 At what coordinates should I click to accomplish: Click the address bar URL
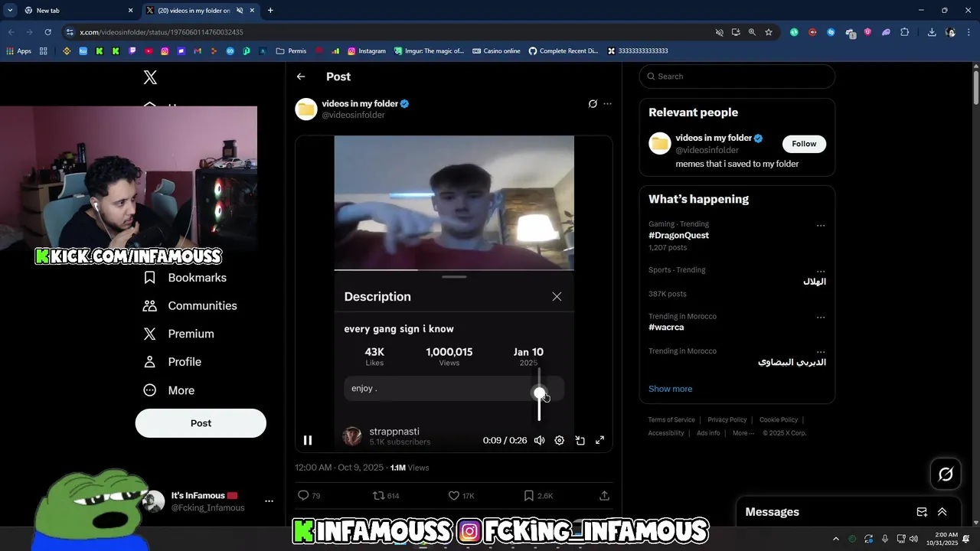162,32
